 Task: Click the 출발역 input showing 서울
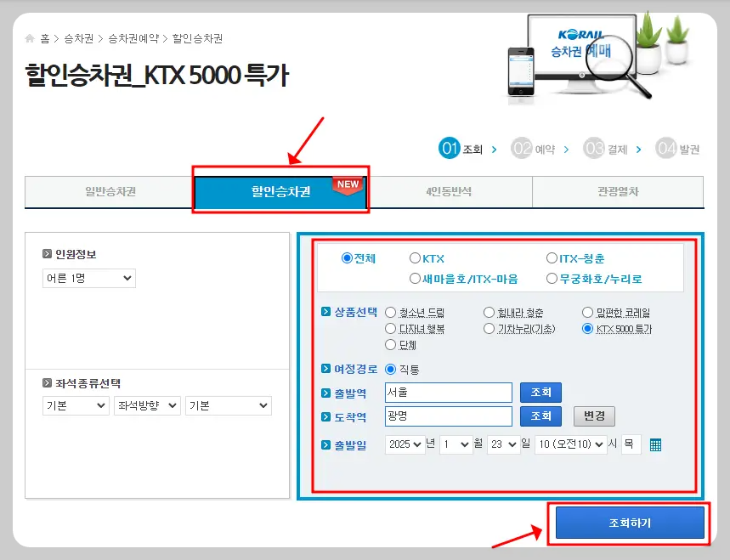tap(447, 392)
